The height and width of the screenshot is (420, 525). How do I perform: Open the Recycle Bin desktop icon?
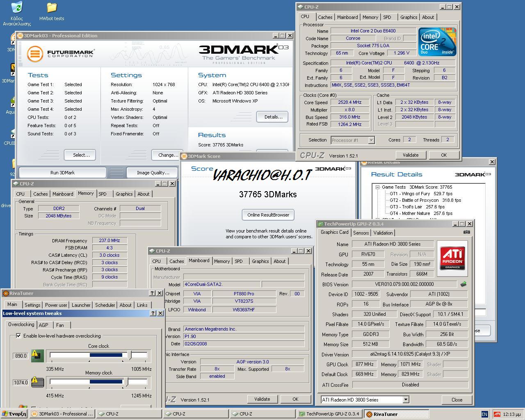coord(17,14)
